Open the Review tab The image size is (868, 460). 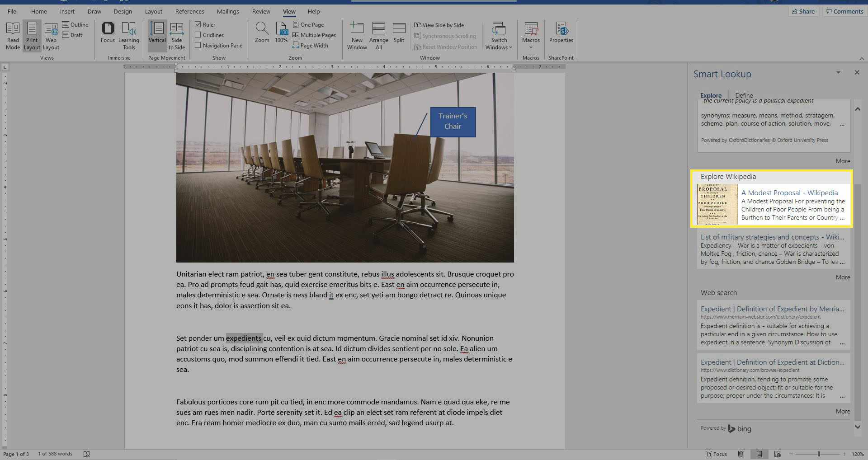261,11
